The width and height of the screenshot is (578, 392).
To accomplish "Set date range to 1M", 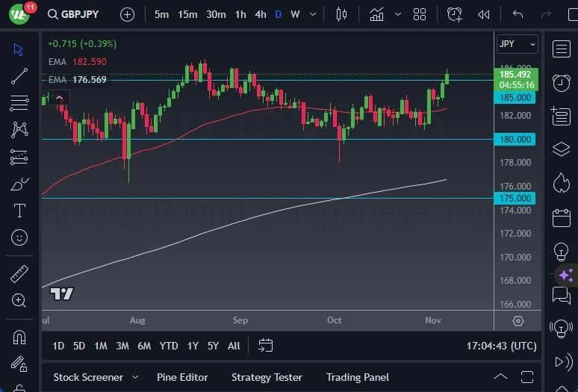I will (x=101, y=346).
